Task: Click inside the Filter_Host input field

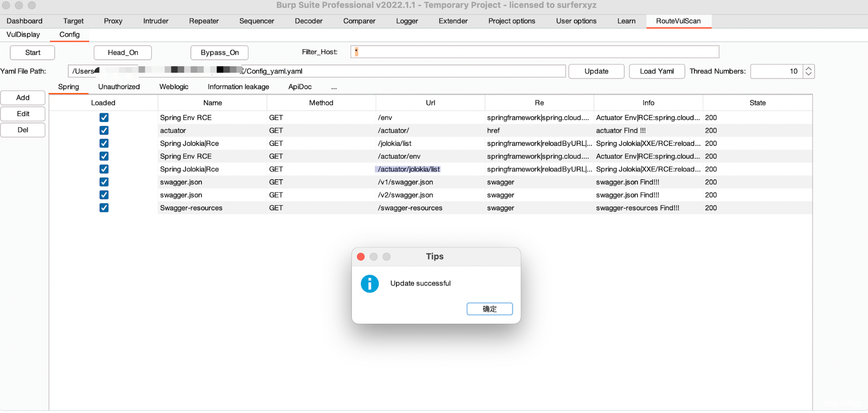Action: point(534,52)
